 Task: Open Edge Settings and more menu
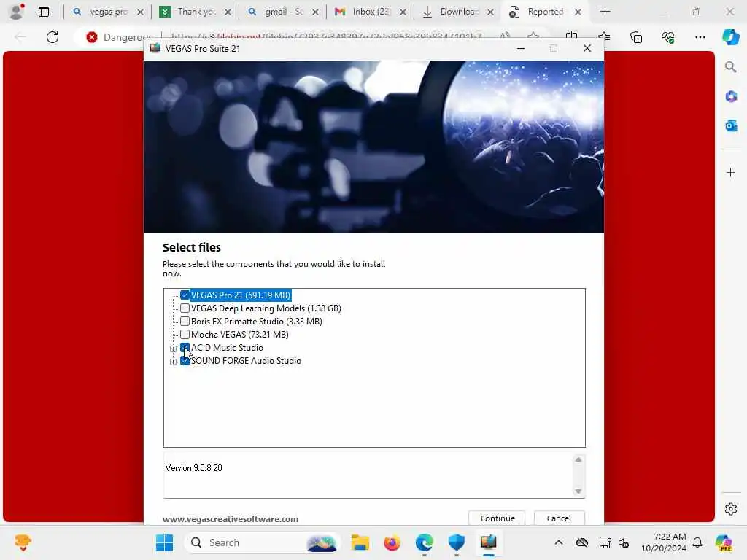coord(700,37)
